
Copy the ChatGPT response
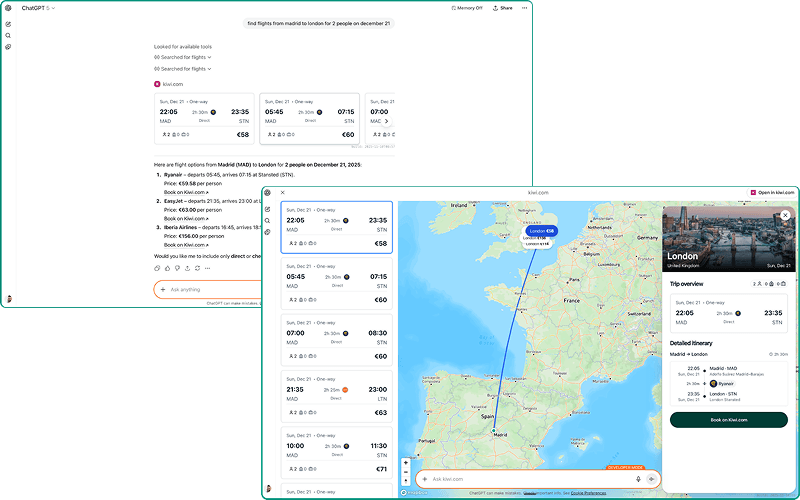pyautogui.click(x=157, y=268)
